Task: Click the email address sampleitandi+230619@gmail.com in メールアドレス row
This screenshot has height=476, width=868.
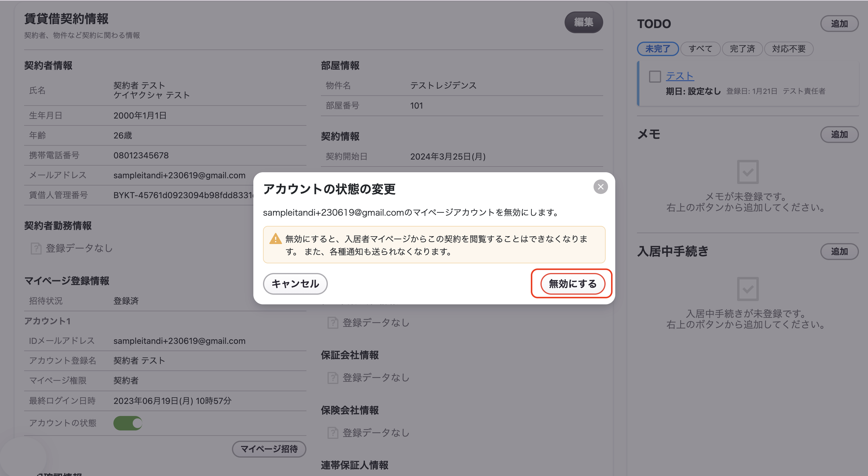Action: [x=179, y=175]
